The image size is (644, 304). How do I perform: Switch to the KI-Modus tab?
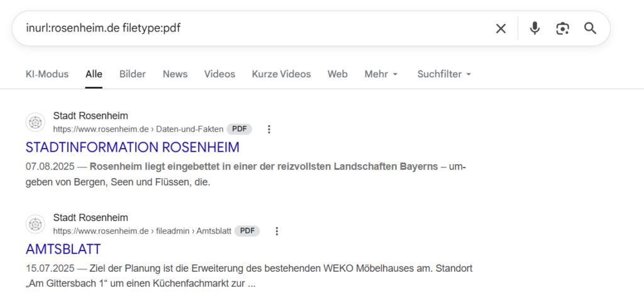click(47, 74)
